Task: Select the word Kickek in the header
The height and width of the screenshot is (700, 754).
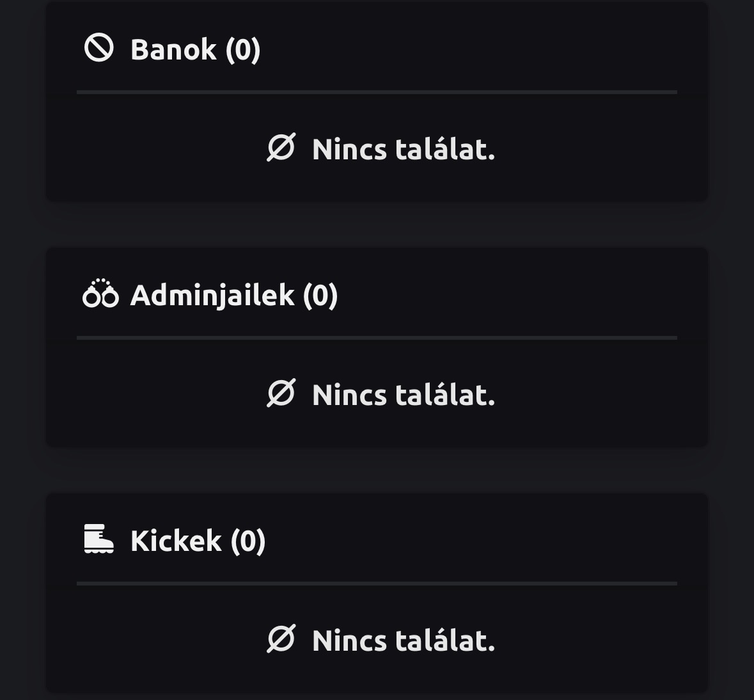Action: coord(176,541)
